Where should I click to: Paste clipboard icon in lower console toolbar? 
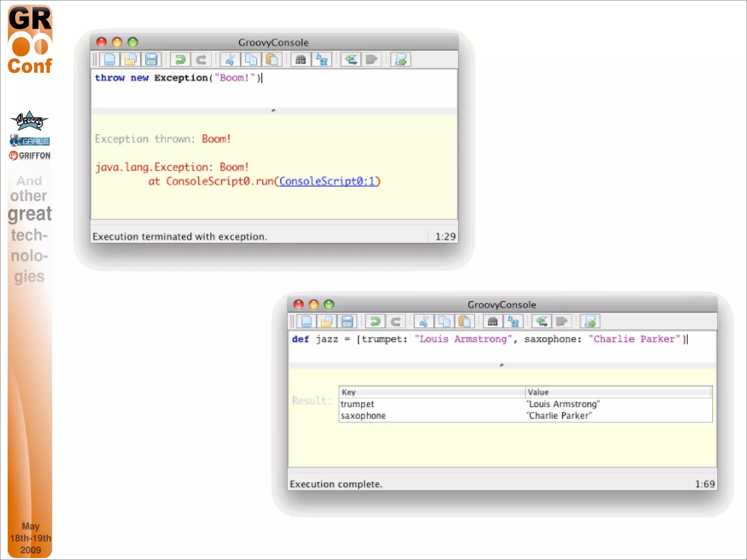[x=465, y=322]
